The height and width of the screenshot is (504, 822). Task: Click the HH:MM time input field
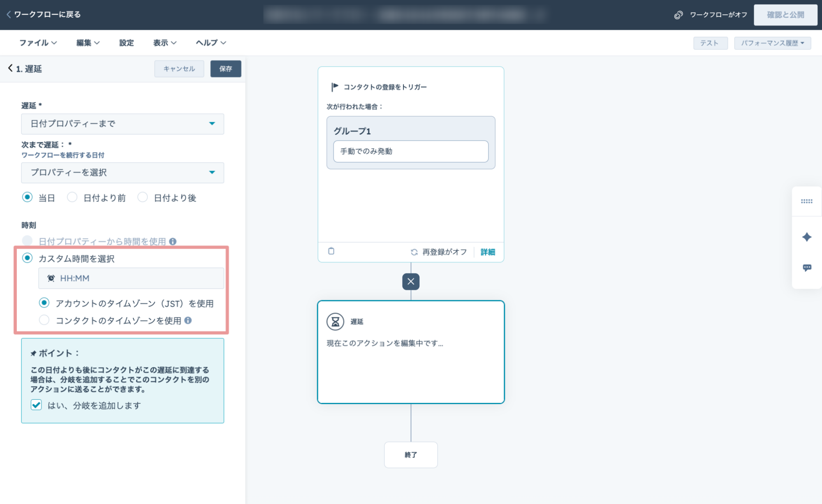132,278
